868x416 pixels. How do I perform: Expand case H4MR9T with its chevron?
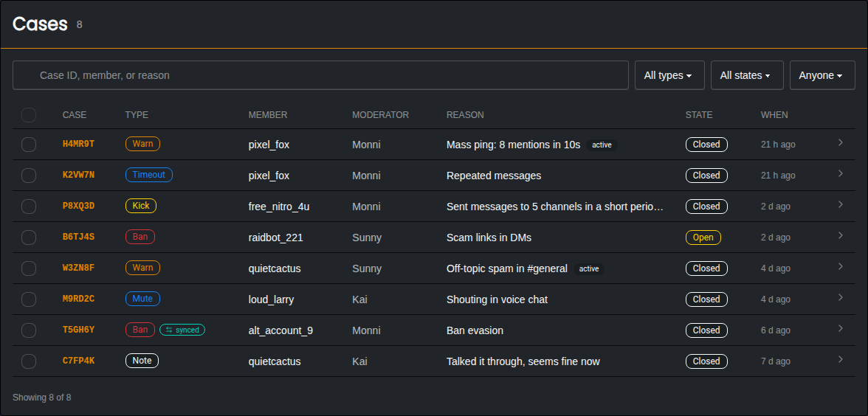click(x=840, y=143)
